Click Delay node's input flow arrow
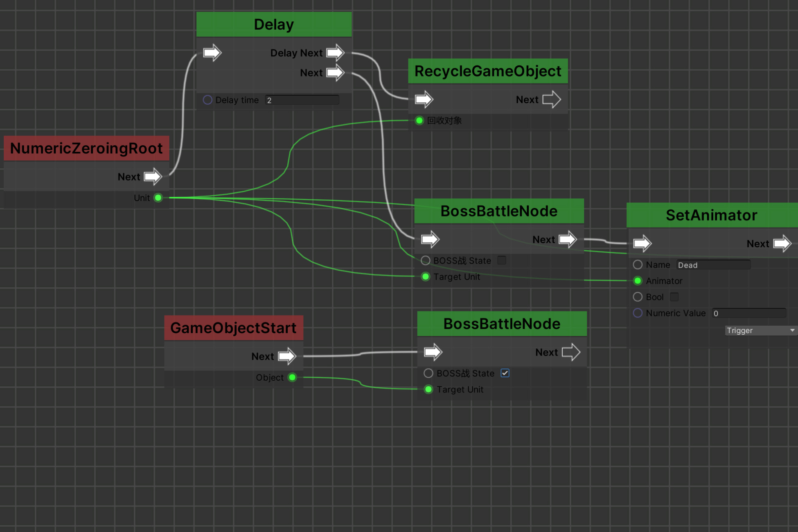This screenshot has height=532, width=798. [212, 53]
